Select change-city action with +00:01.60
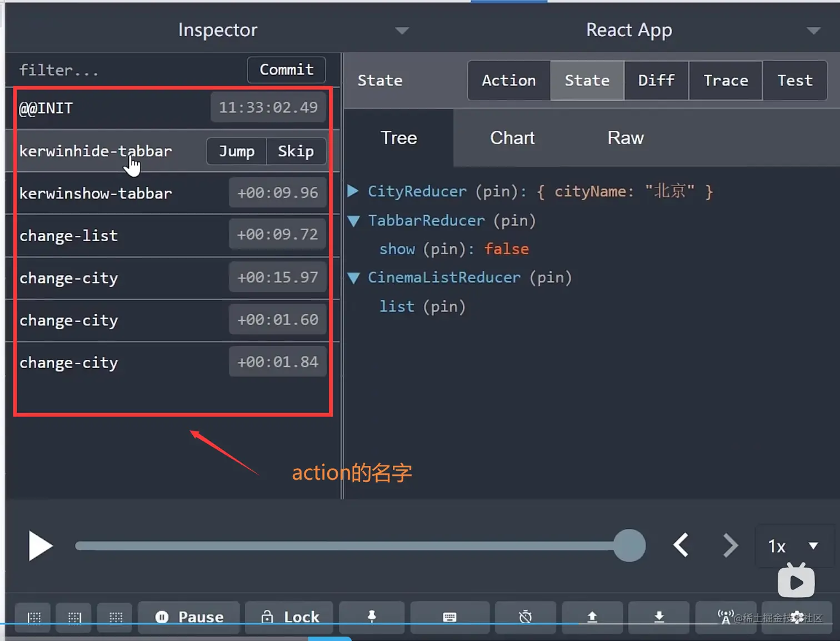 coord(173,320)
